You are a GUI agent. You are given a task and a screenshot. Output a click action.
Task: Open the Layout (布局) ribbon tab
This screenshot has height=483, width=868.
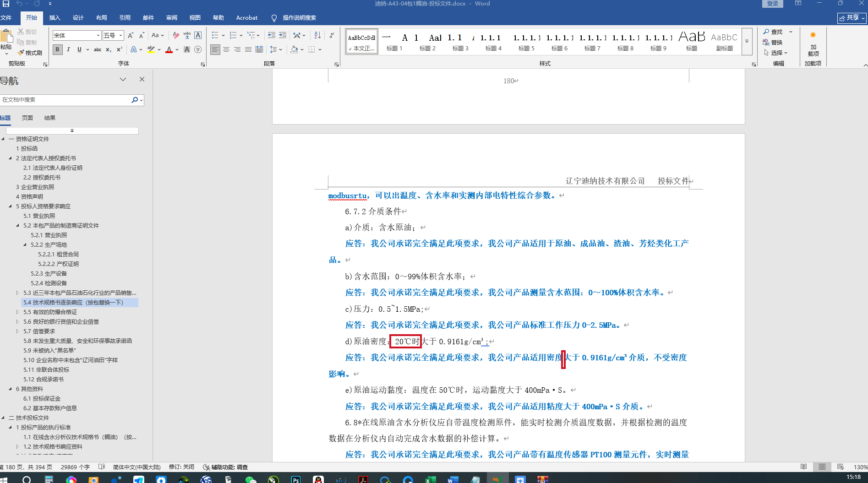point(101,18)
